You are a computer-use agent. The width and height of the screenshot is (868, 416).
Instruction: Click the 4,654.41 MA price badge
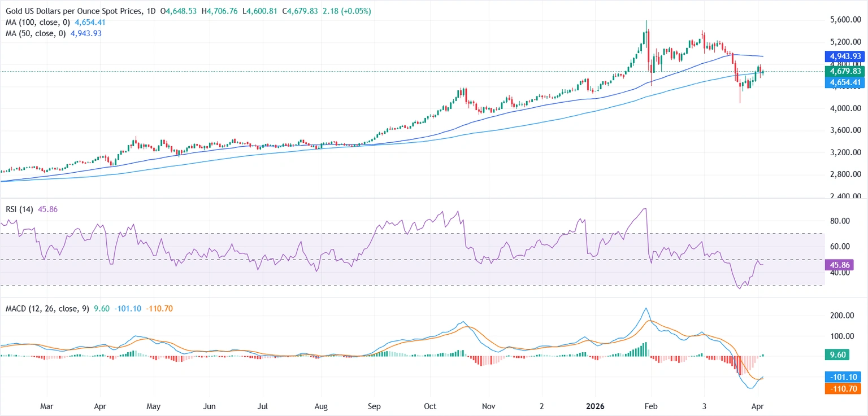coord(844,82)
